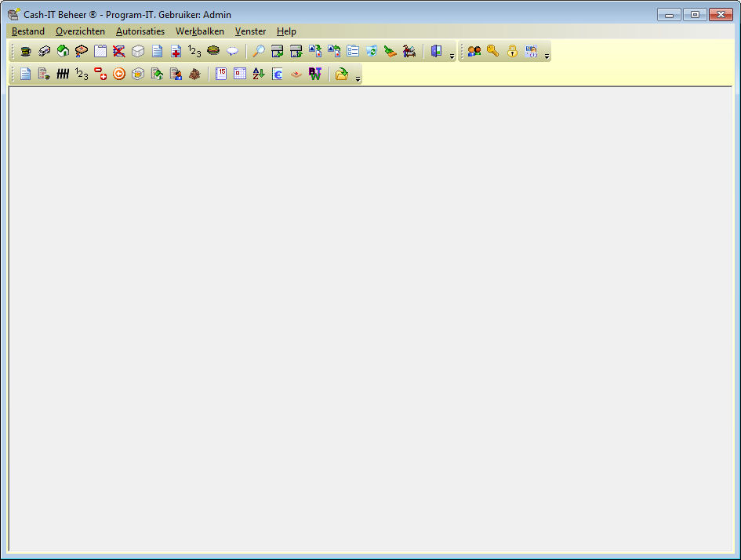Click the refresh folder icon

click(372, 51)
